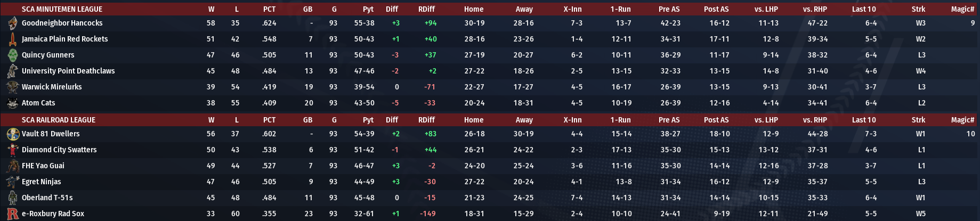The height and width of the screenshot is (221, 980).
Task: Open the Warwick Mirelurks team page
Action: [52, 87]
